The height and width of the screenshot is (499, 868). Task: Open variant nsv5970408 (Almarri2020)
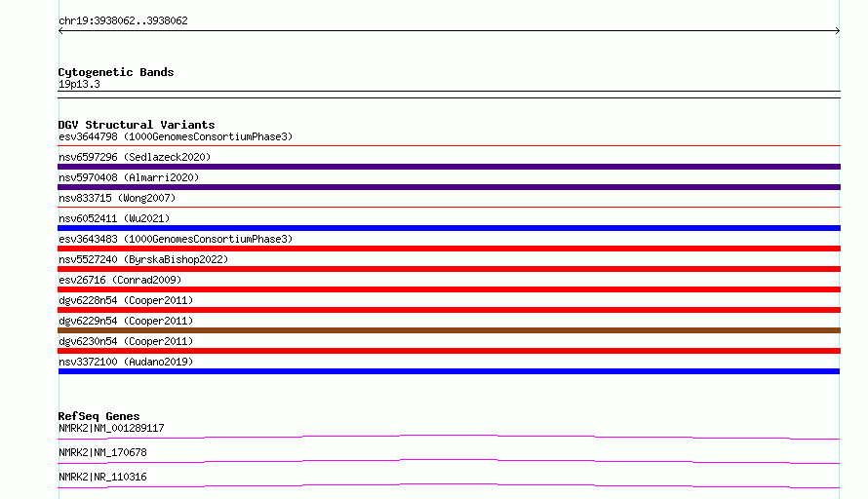[129, 177]
